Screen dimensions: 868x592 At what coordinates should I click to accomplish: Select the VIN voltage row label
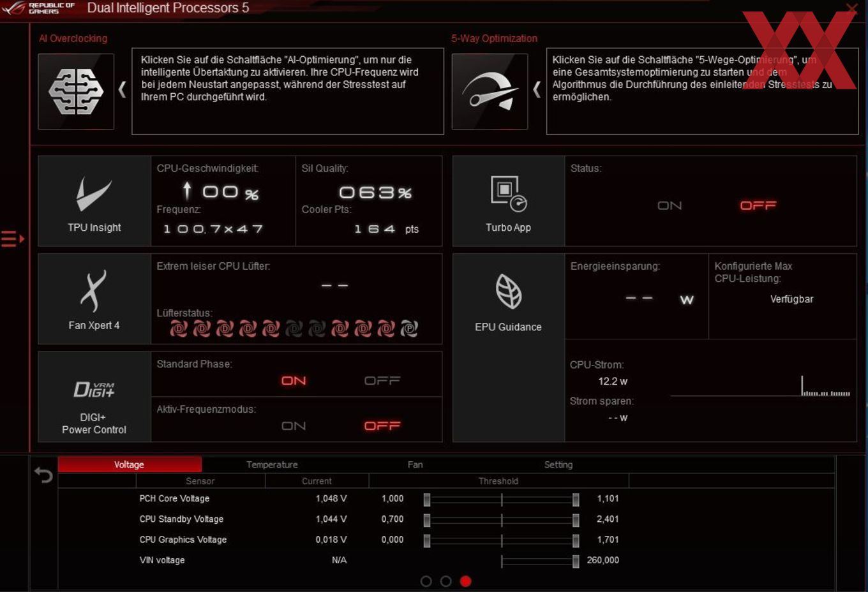pos(162,560)
